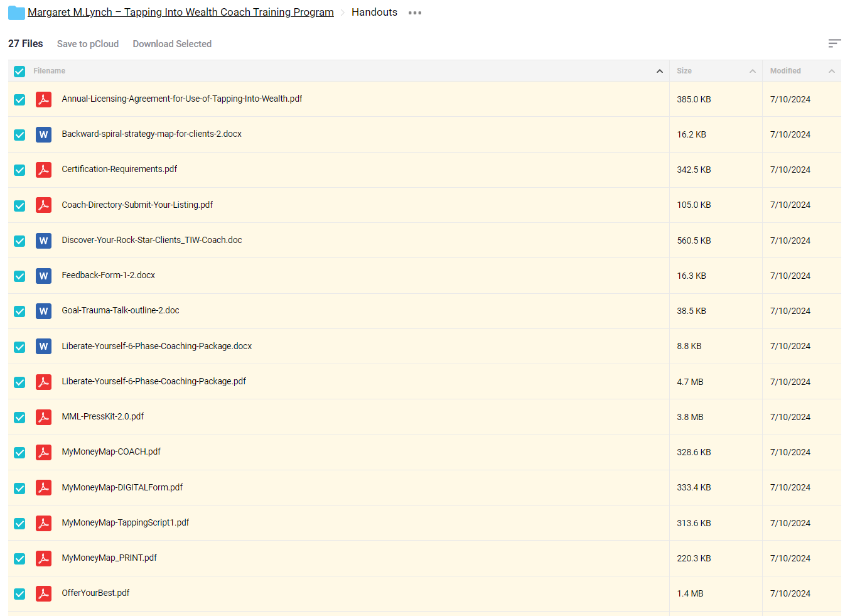This screenshot has width=850, height=616.
Task: Open OfferYourBest.pdf file name
Action: point(95,593)
